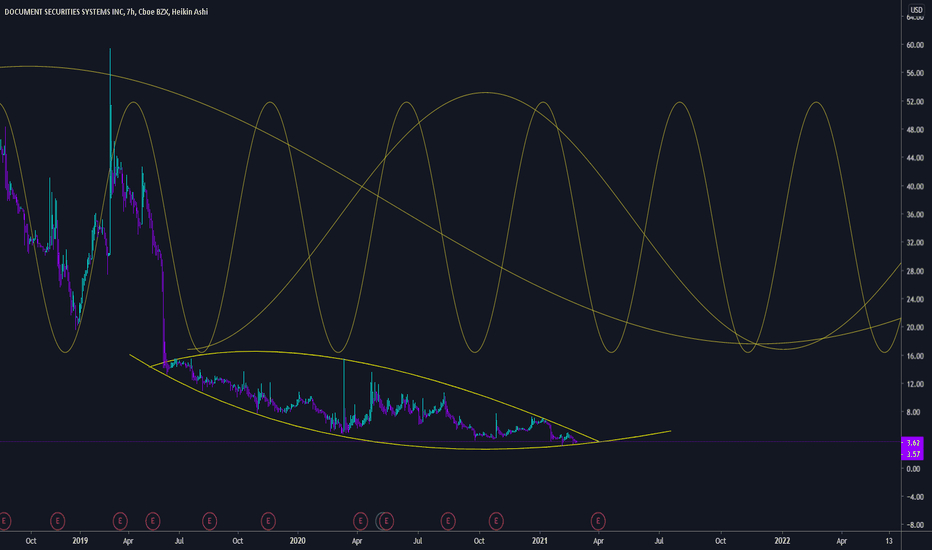The width and height of the screenshot is (932, 550).
Task: Click the 44.00 price axis label
Action: pyautogui.click(x=915, y=158)
